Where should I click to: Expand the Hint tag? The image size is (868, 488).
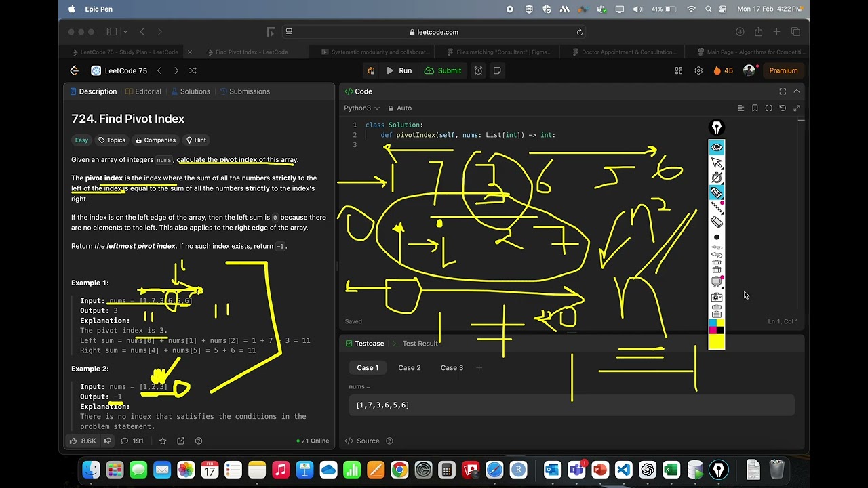[x=196, y=140]
